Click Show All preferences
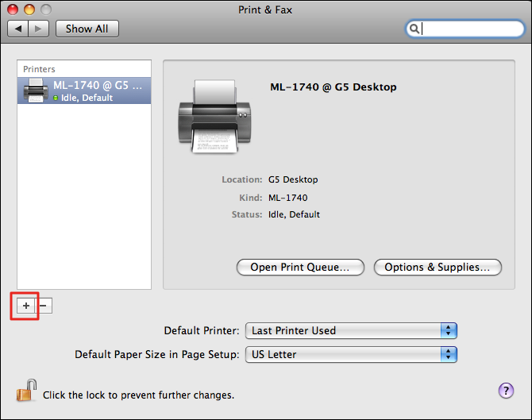Viewport: 532px width, 420px height. tap(87, 29)
